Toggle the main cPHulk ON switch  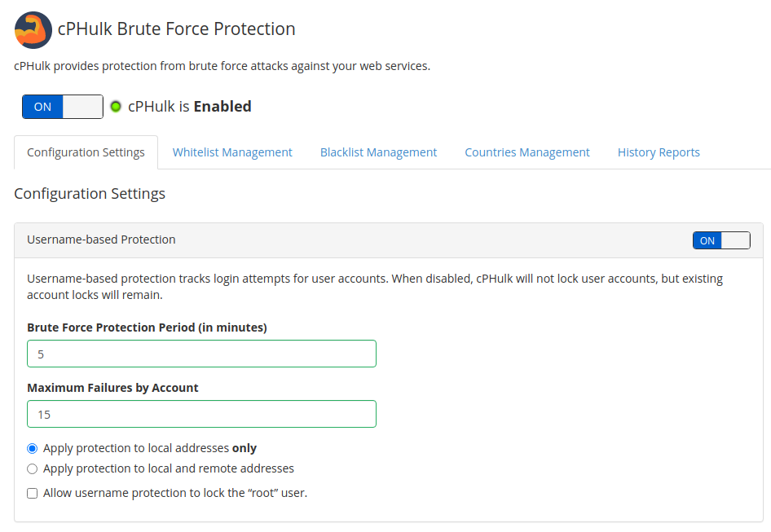click(63, 107)
